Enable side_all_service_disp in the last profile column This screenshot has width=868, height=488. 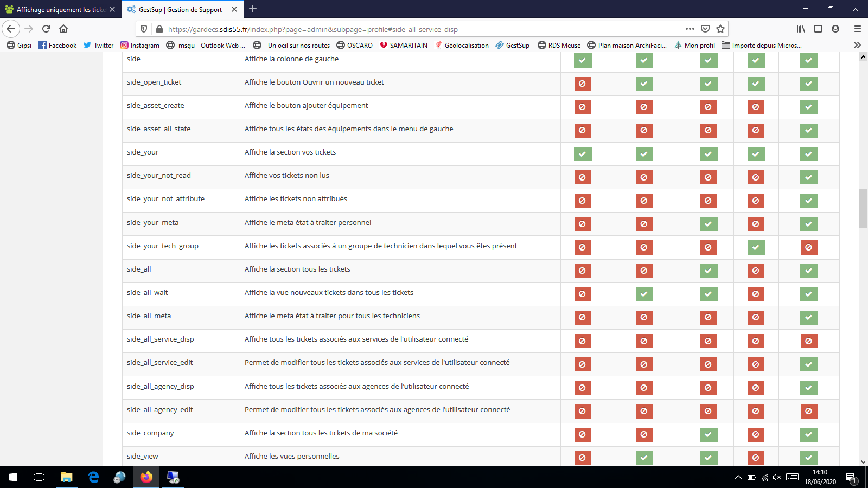[808, 341]
